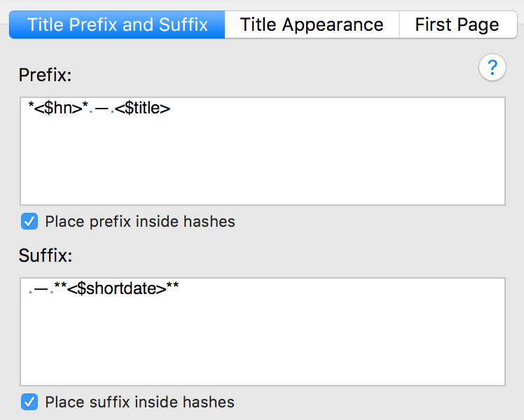Screen dimensions: 524x420
Task: Click the trailing double asterisks after <$shortdate>
Action: click(173, 286)
